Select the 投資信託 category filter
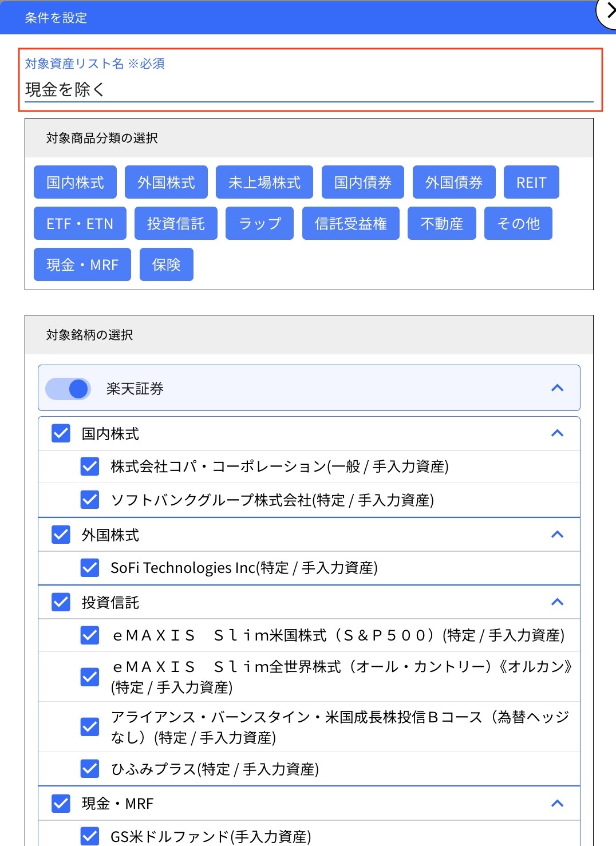Screen dimensions: 616x846 176,223
